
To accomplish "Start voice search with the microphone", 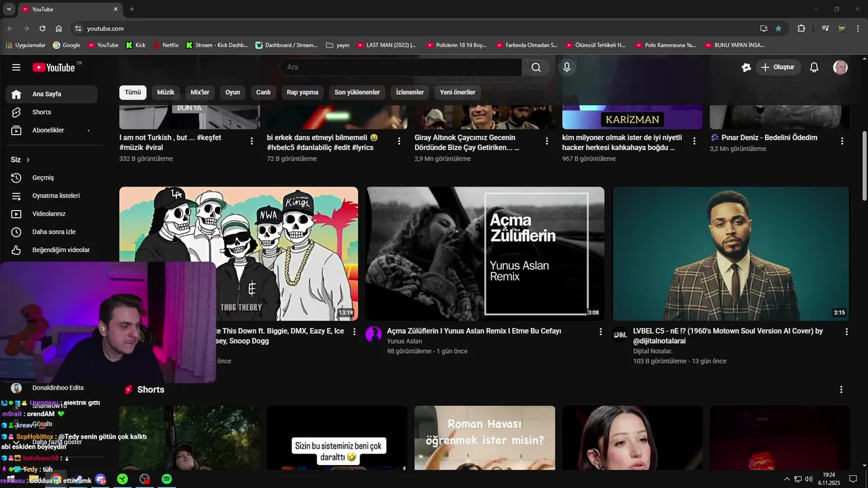I will pyautogui.click(x=567, y=67).
